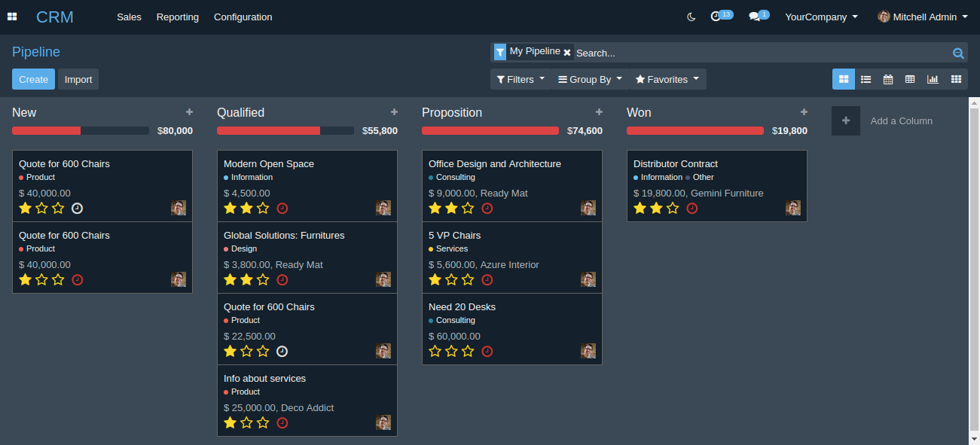Screen dimensions: 980x445
Task: Add a quick lead in New column
Action: pos(189,112)
